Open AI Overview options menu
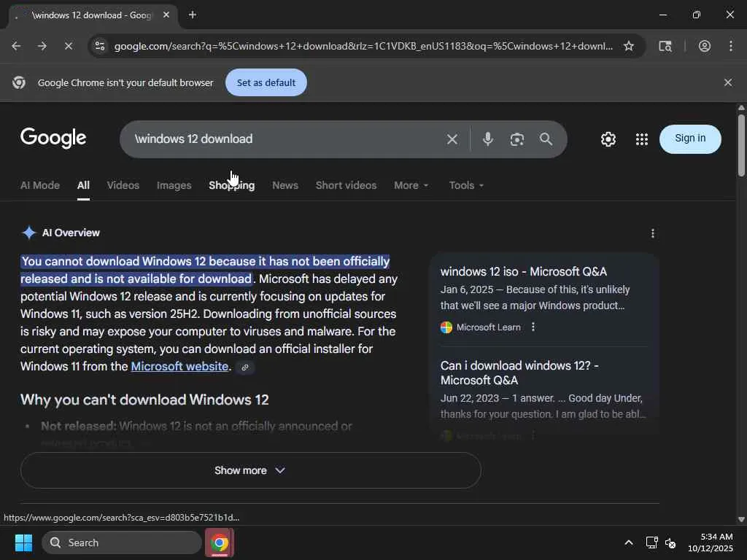747x560 pixels. (x=653, y=233)
